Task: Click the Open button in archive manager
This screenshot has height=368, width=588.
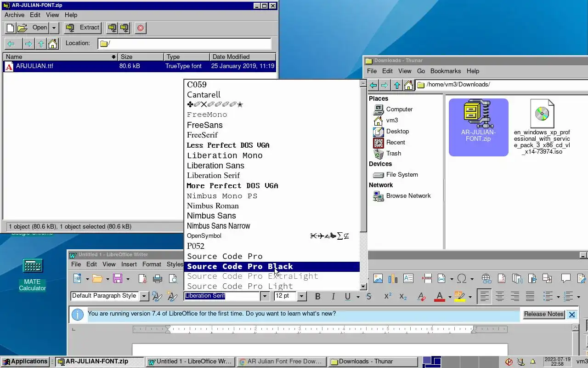Action: click(32, 28)
